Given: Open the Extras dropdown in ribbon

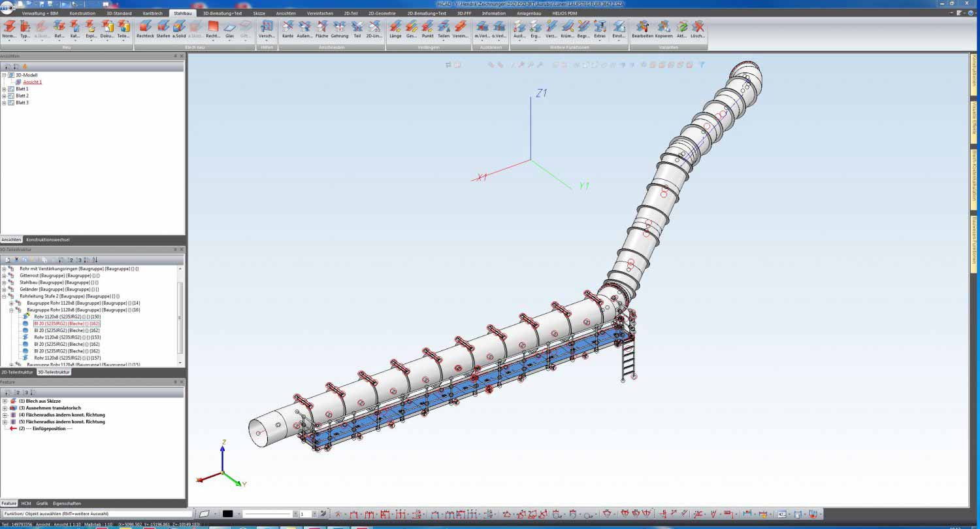Looking at the screenshot, I should pyautogui.click(x=600, y=40).
